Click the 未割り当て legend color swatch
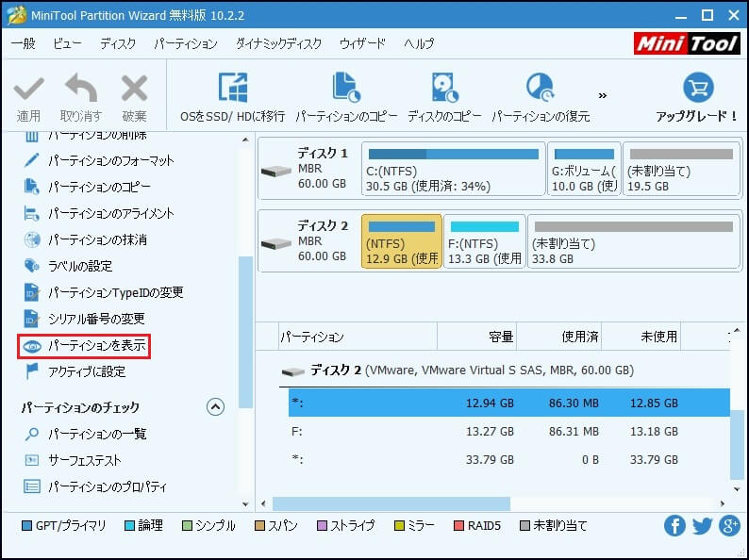This screenshot has width=749, height=560. 525,526
